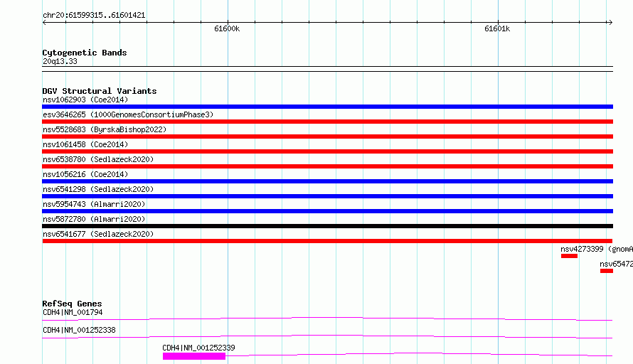Open variant nsv1061458 (Coe2014) label
Screen dimensions: 633x364
85,144
